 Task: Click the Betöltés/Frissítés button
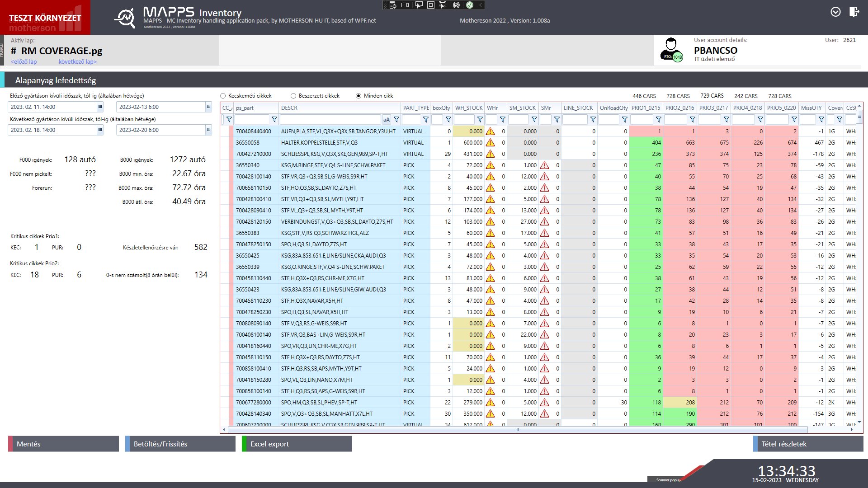point(181,444)
